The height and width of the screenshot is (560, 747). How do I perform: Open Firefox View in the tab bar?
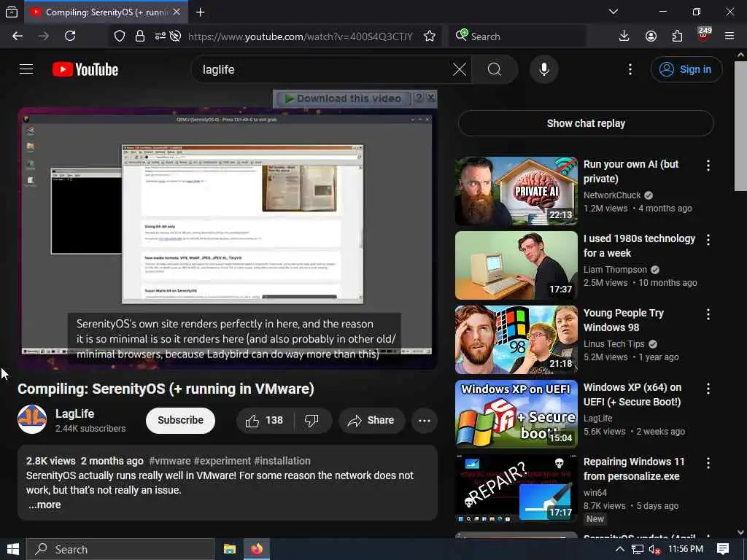point(12,12)
